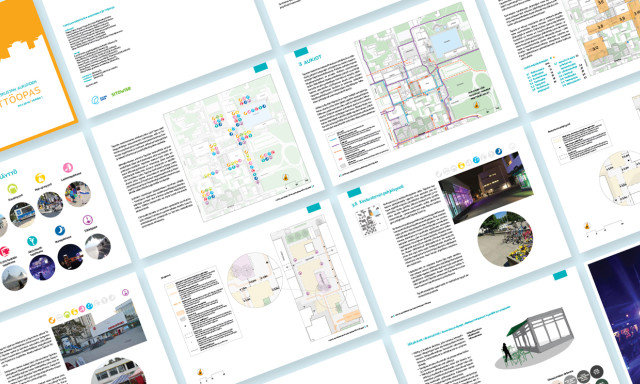The height and width of the screenshot is (384, 640).
Task: Click the circular bicycles and flowers photo
Action: pos(505,238)
